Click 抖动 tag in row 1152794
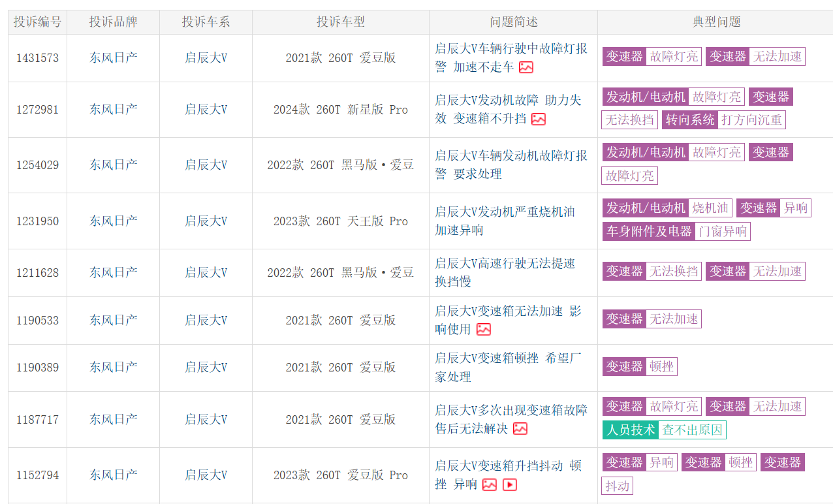 tap(618, 486)
